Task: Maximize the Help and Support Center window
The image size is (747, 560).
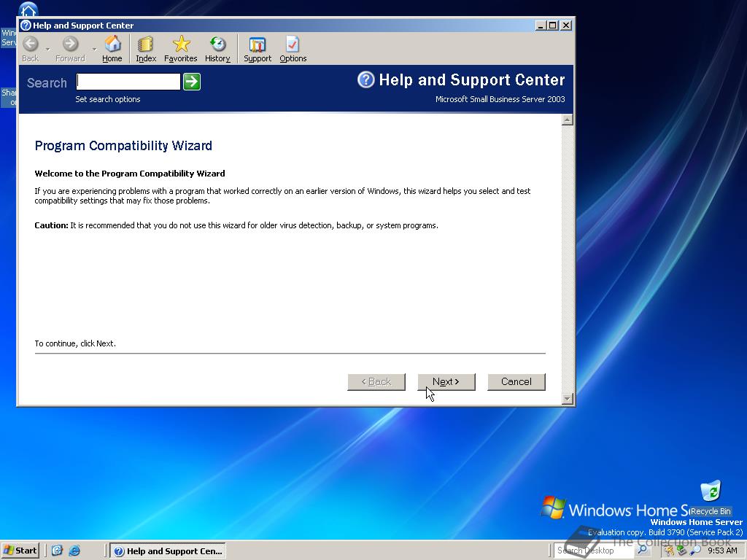Action: [x=553, y=26]
